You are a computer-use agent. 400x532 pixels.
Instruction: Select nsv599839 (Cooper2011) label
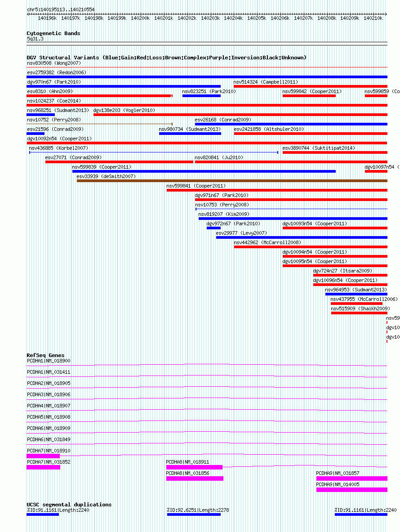(x=102, y=167)
